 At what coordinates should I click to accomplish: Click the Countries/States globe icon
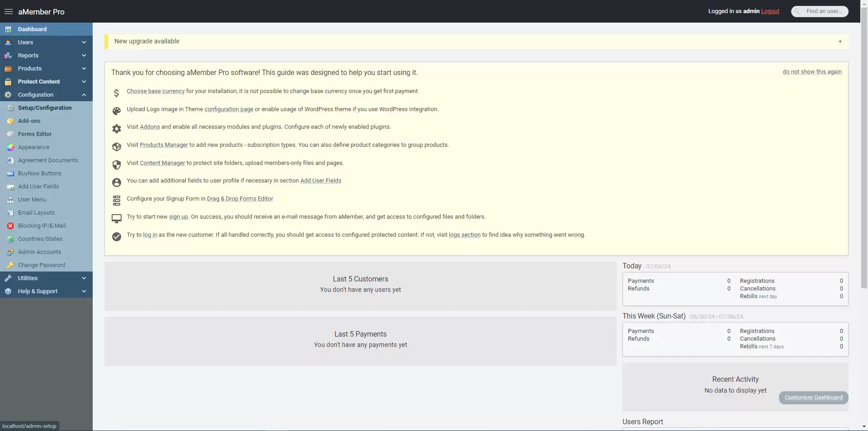tap(10, 239)
